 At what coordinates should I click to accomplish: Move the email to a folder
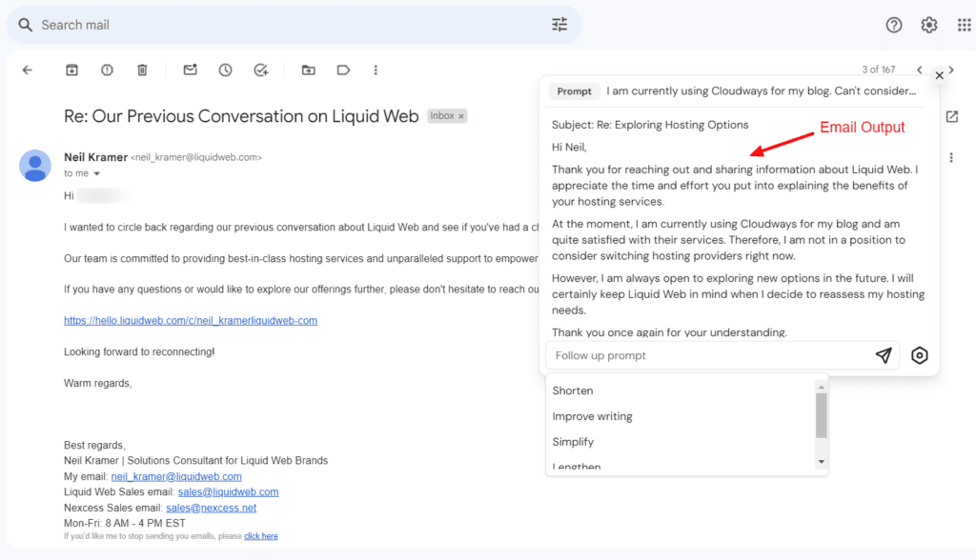(x=307, y=70)
